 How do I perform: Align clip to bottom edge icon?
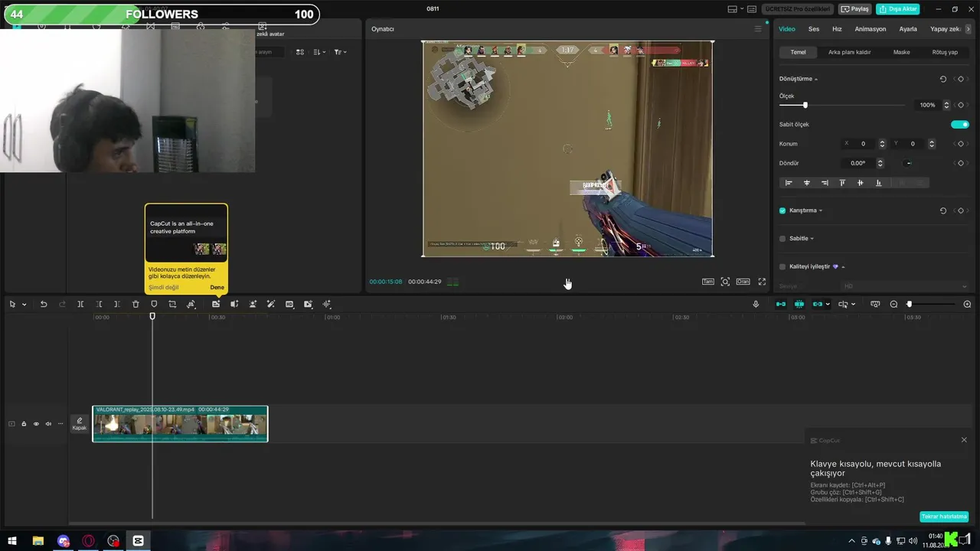click(878, 183)
